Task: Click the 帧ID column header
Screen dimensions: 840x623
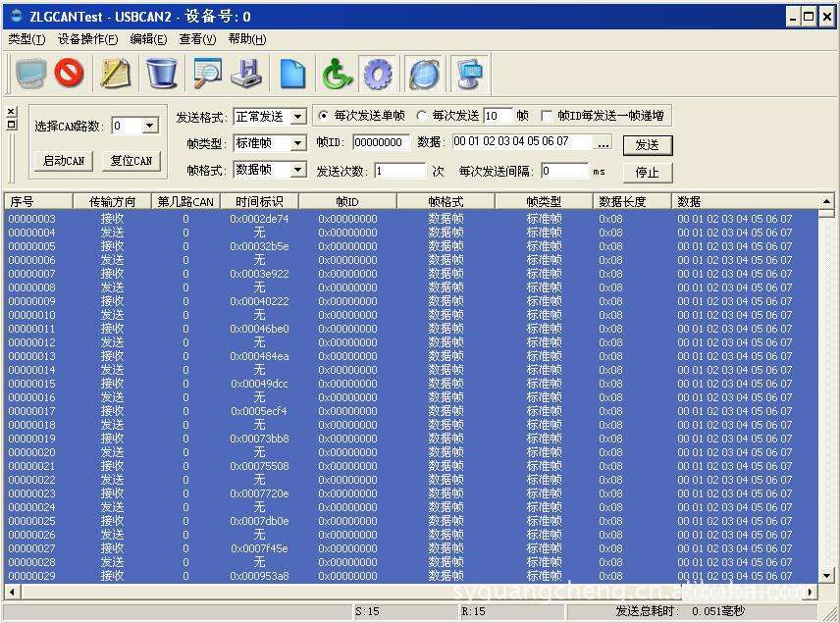Action: 347,201
